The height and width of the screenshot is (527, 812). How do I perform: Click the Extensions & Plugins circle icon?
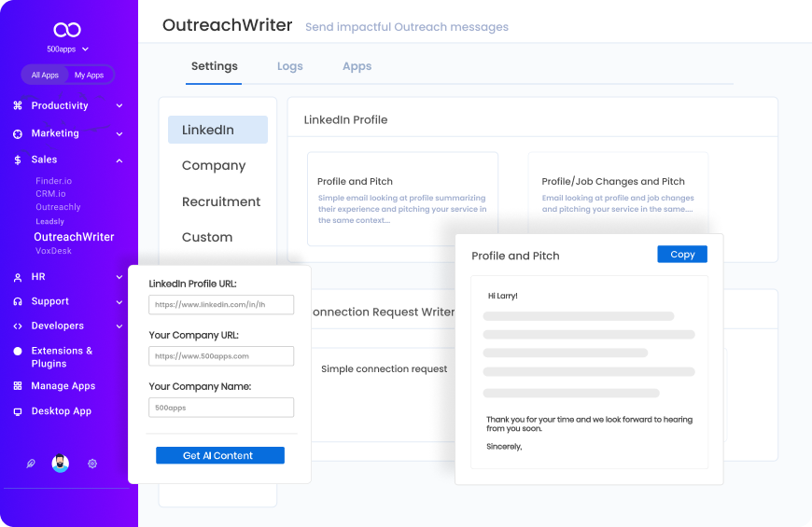click(x=18, y=351)
